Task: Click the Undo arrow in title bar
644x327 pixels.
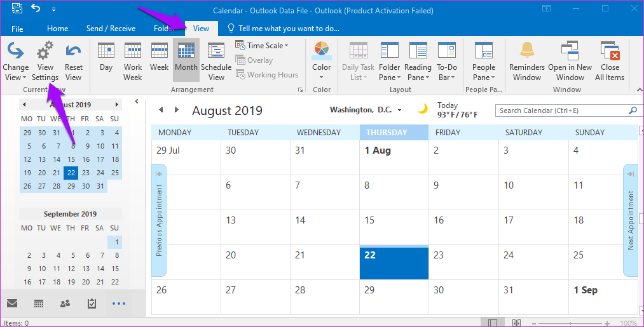Action: [36, 8]
